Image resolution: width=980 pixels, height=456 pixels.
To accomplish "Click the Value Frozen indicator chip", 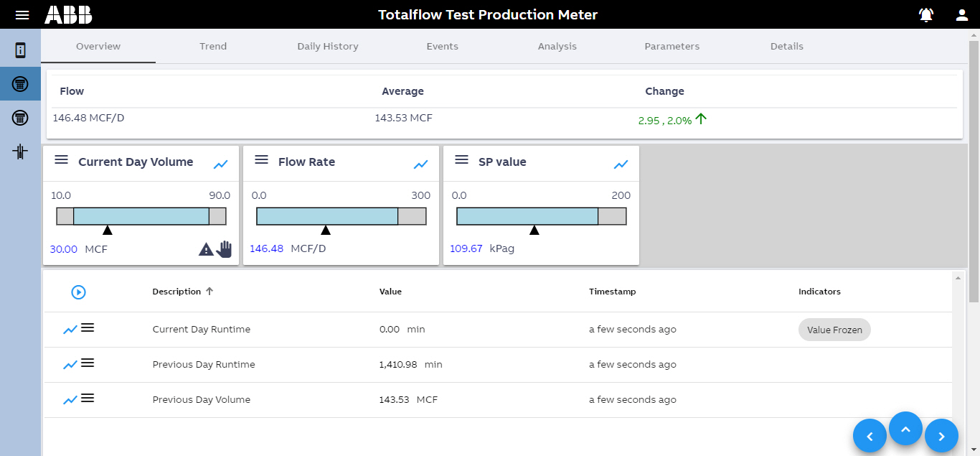I will click(834, 330).
